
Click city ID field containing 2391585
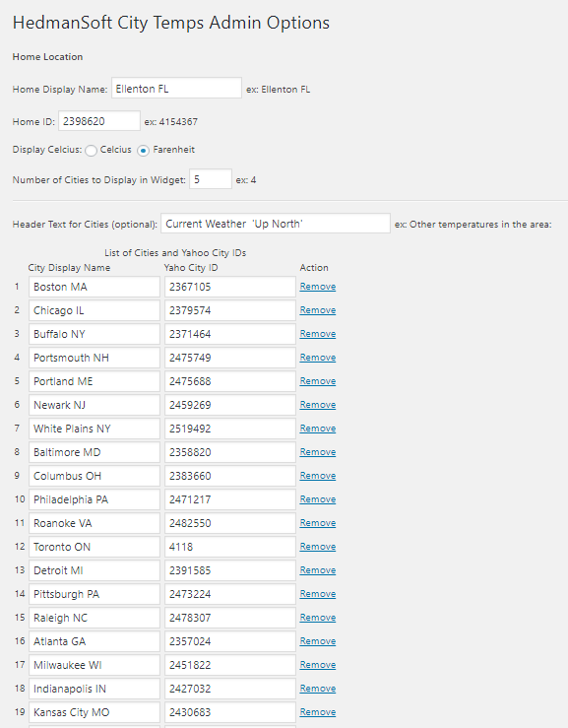tap(230, 571)
